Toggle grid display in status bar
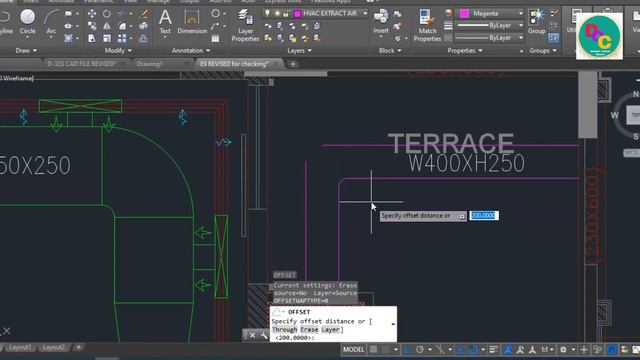This screenshot has height=360, width=640. (x=373, y=349)
